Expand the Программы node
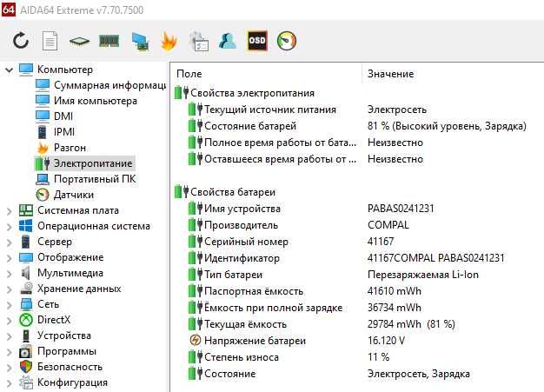The height and width of the screenshot is (392, 544). 9,352
